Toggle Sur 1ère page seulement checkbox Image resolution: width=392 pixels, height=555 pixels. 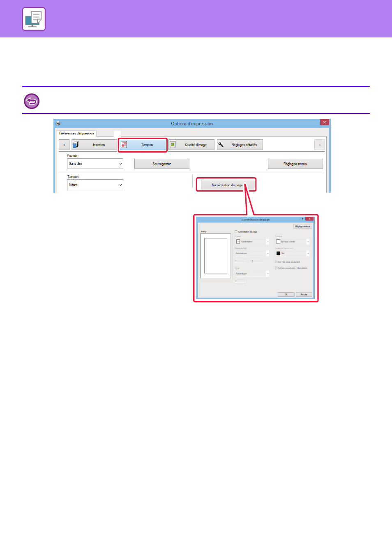pos(276,262)
